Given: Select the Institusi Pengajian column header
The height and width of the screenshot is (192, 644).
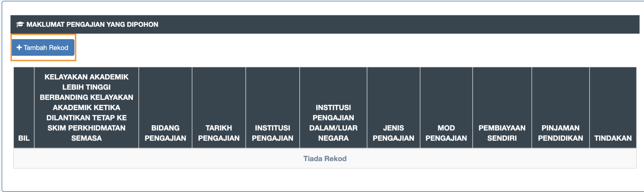Looking at the screenshot, I should coord(273,133).
